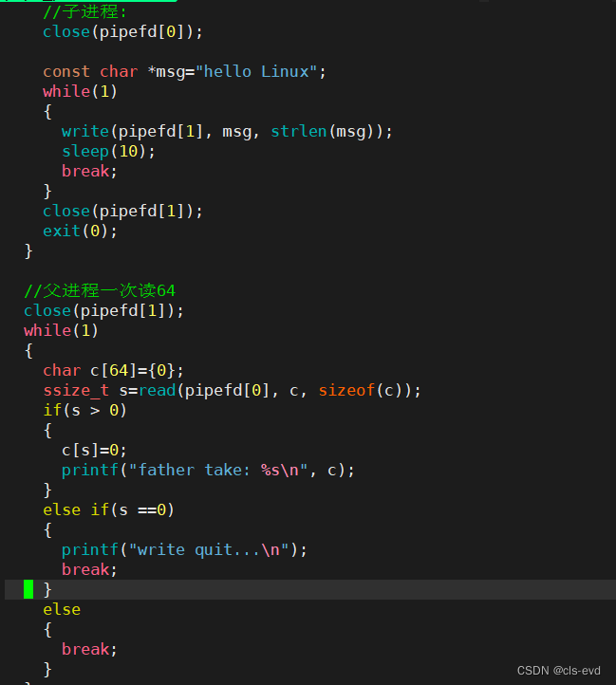
Task: Click printf "father take: %s\n" line
Action: click(208, 471)
